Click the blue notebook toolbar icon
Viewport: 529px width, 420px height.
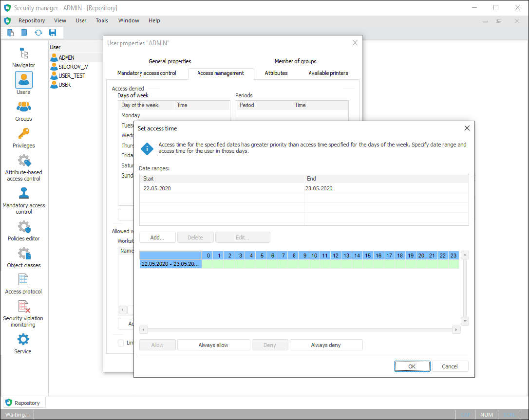click(24, 33)
